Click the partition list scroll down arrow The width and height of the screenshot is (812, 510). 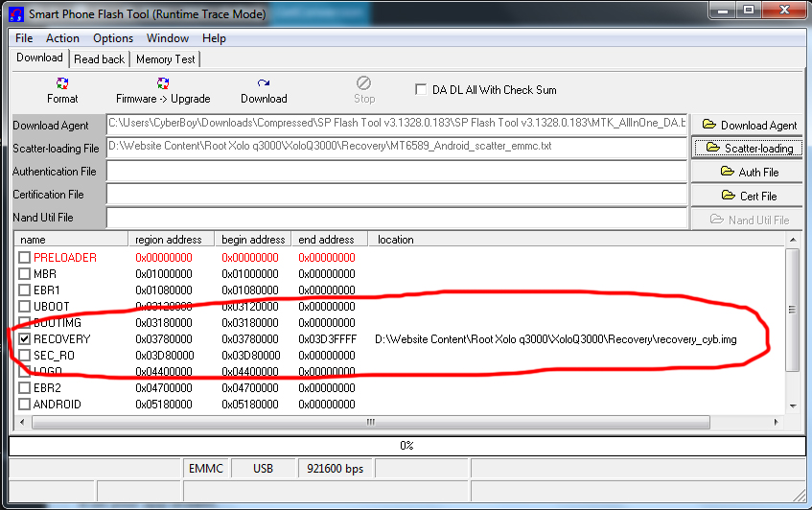coord(792,406)
